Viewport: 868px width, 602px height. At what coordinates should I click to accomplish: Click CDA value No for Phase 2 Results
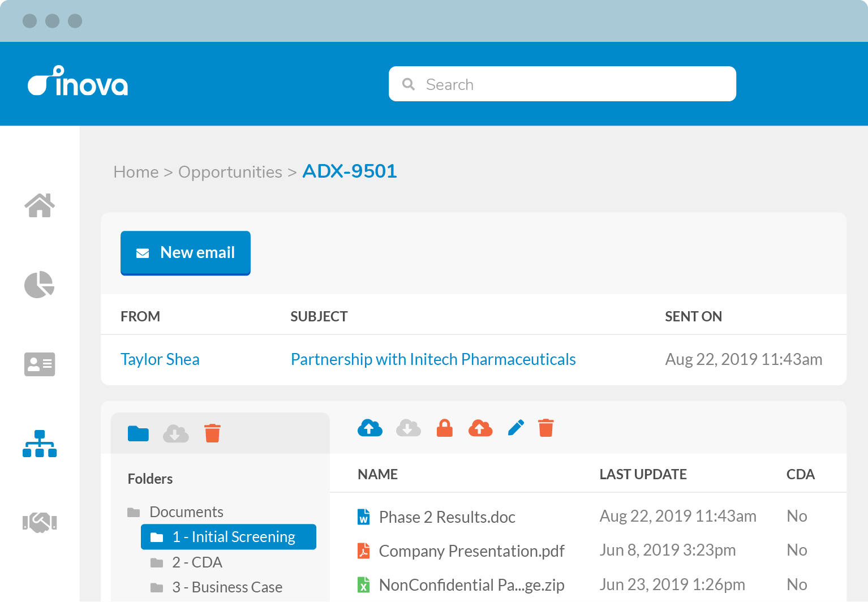point(797,516)
